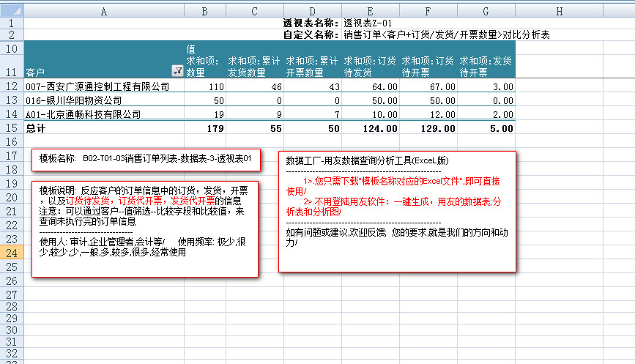
Task: Click the select-all corner of the sheet
Action: point(12,10)
